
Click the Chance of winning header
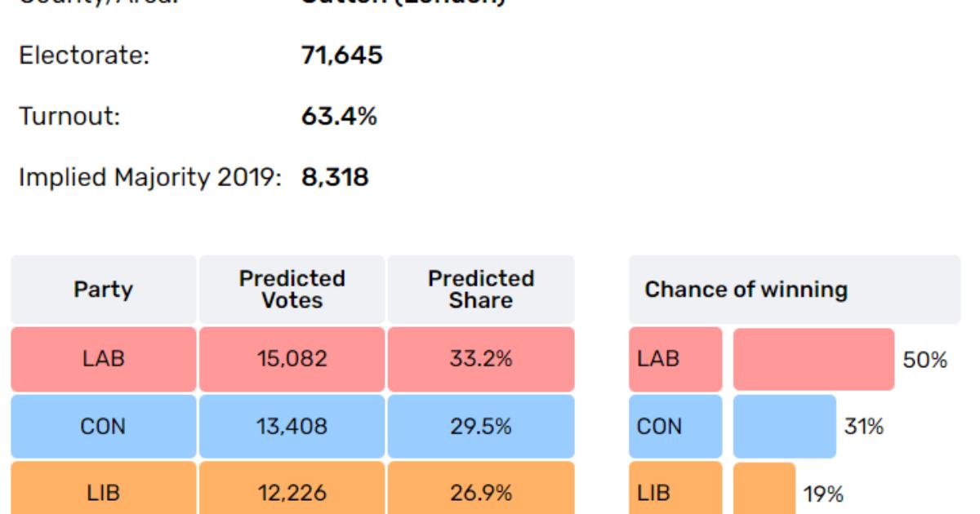point(746,290)
